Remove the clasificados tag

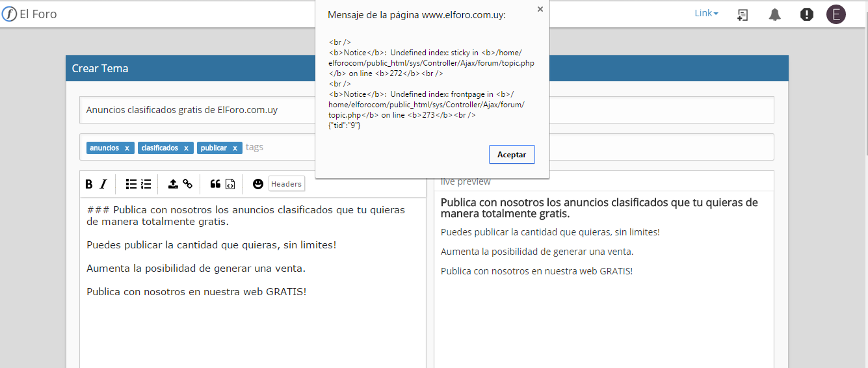point(186,148)
